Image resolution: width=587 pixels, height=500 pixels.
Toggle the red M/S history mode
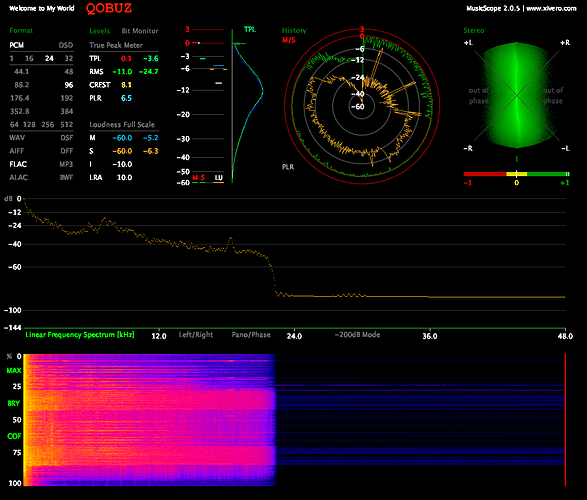289,40
